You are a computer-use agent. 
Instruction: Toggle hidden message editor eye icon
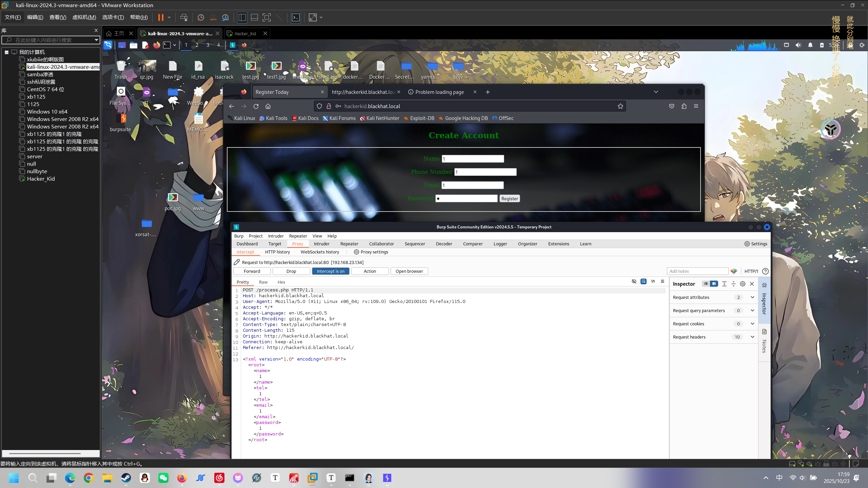point(634,281)
